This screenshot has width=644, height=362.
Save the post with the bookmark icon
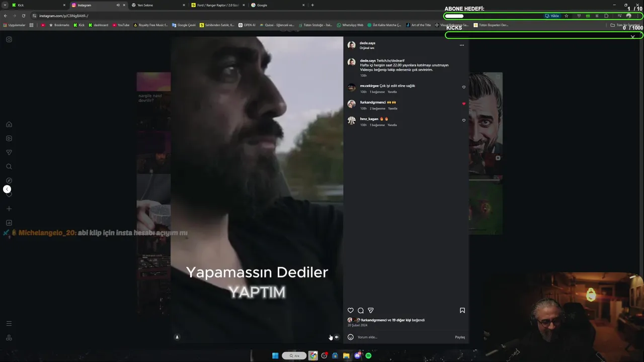tap(462, 310)
